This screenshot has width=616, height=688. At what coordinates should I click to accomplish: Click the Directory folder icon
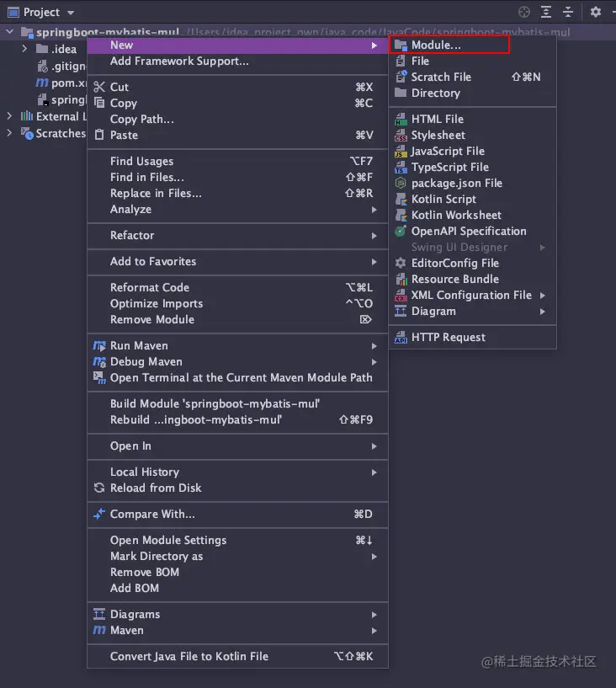(401, 93)
